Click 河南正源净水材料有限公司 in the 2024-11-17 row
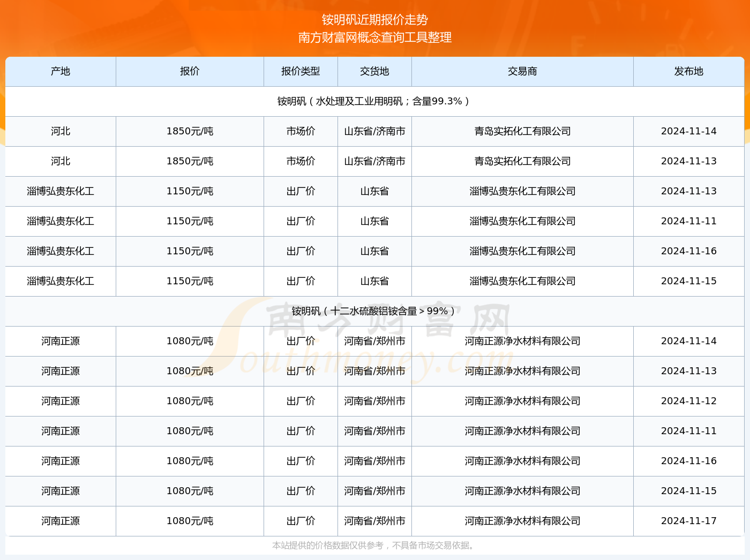 coord(522,521)
